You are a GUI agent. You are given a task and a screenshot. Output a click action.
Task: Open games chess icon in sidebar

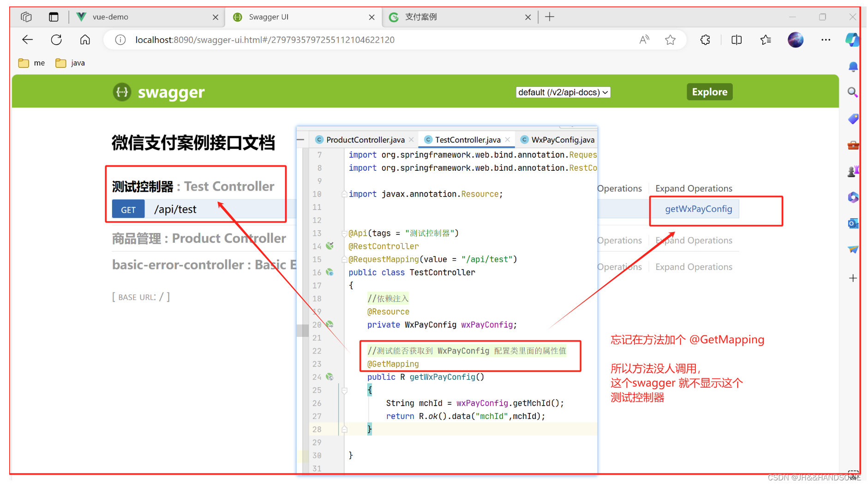point(853,171)
